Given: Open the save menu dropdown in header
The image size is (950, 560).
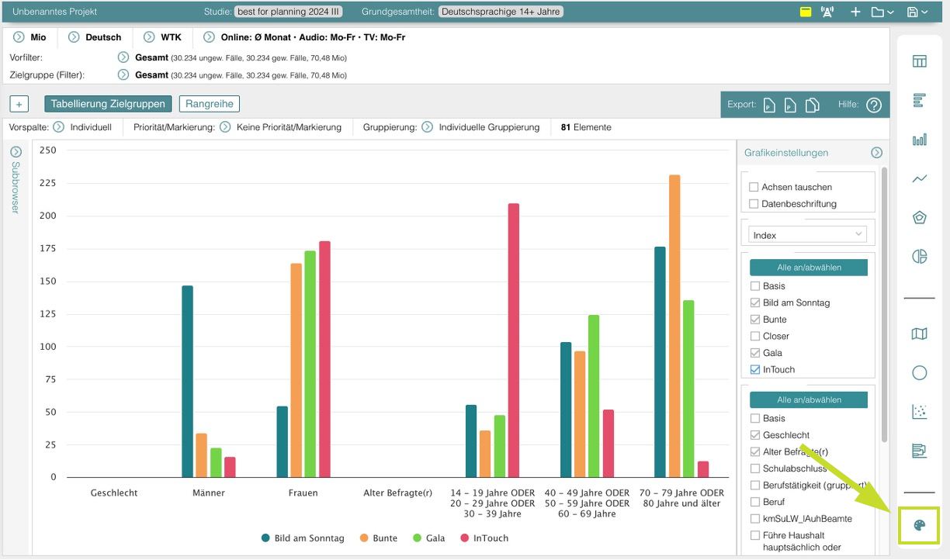Looking at the screenshot, I should click(917, 12).
